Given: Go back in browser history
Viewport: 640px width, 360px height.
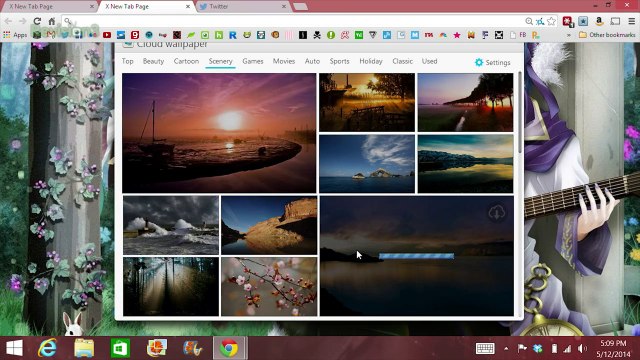Looking at the screenshot, I should pyautogui.click(x=9, y=21).
